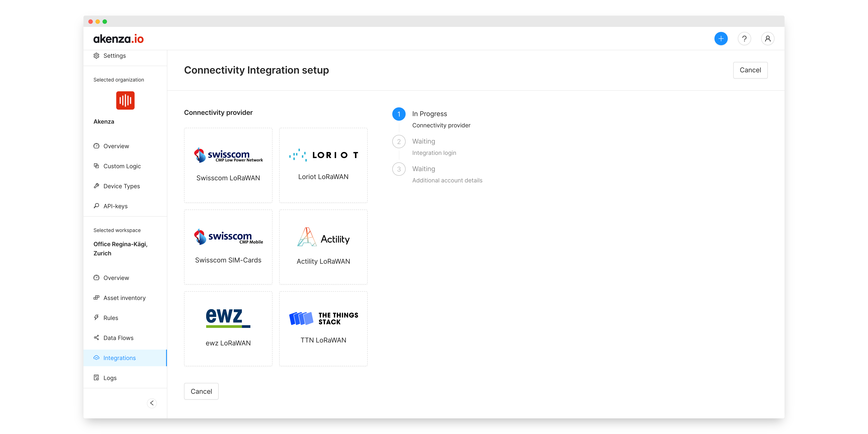Open the help question mark icon
The width and height of the screenshot is (868, 434).
(744, 39)
